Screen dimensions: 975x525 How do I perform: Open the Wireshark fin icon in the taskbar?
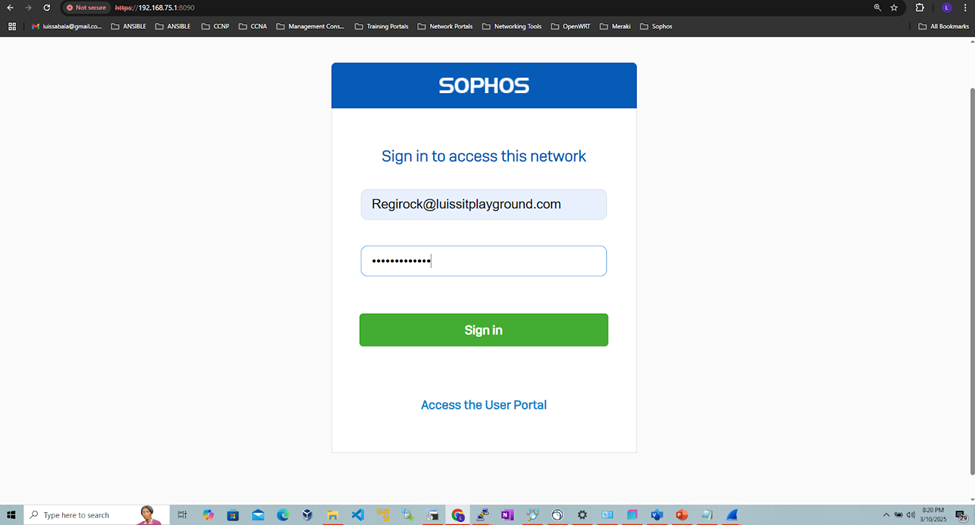(x=732, y=514)
